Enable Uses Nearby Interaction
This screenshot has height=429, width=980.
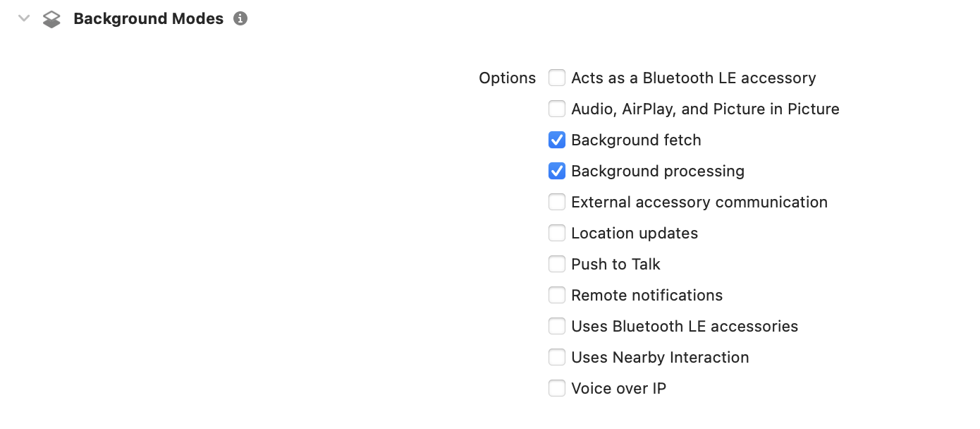557,357
